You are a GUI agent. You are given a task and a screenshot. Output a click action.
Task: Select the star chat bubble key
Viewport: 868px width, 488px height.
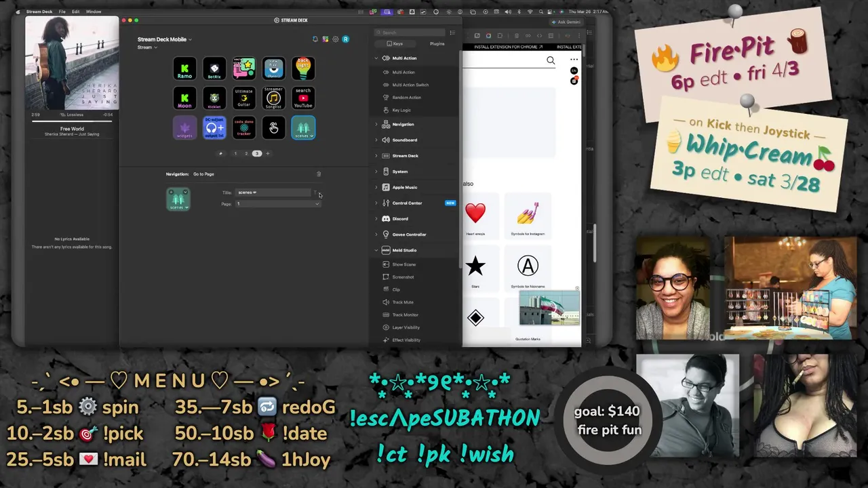(244, 68)
